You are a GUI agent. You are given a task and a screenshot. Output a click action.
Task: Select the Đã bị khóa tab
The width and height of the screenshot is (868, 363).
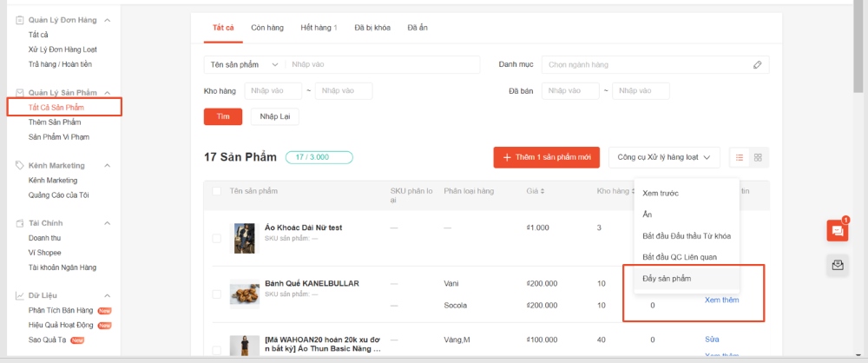tap(372, 28)
